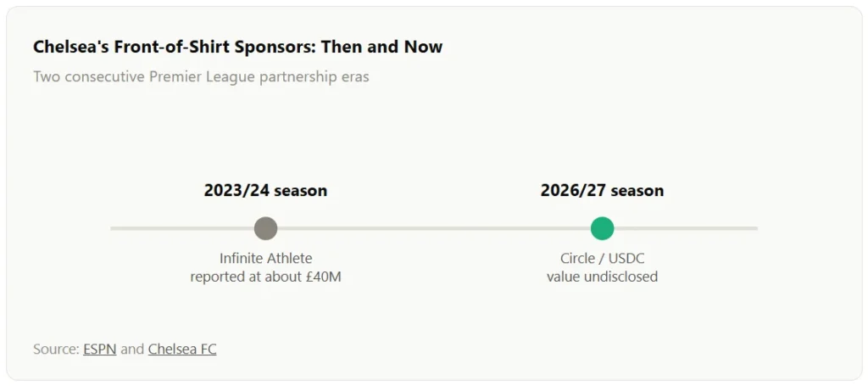The image size is (868, 386).
Task: Click the "Circle / USDC" sponsor text
Action: click(603, 258)
